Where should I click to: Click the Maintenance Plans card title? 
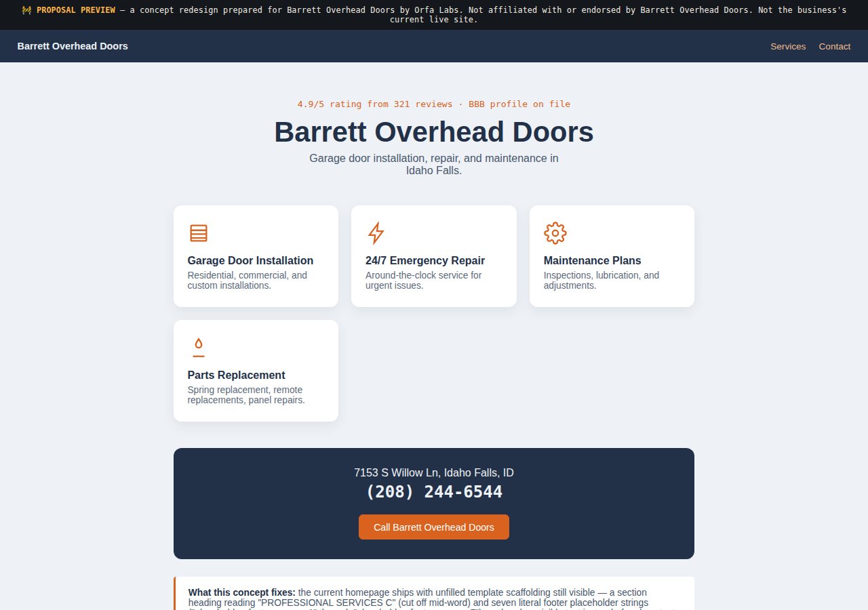coord(592,260)
